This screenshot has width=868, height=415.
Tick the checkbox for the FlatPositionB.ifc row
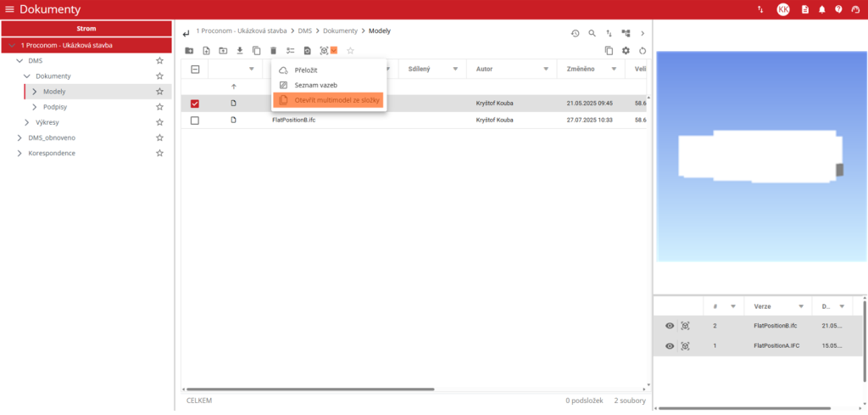(195, 121)
